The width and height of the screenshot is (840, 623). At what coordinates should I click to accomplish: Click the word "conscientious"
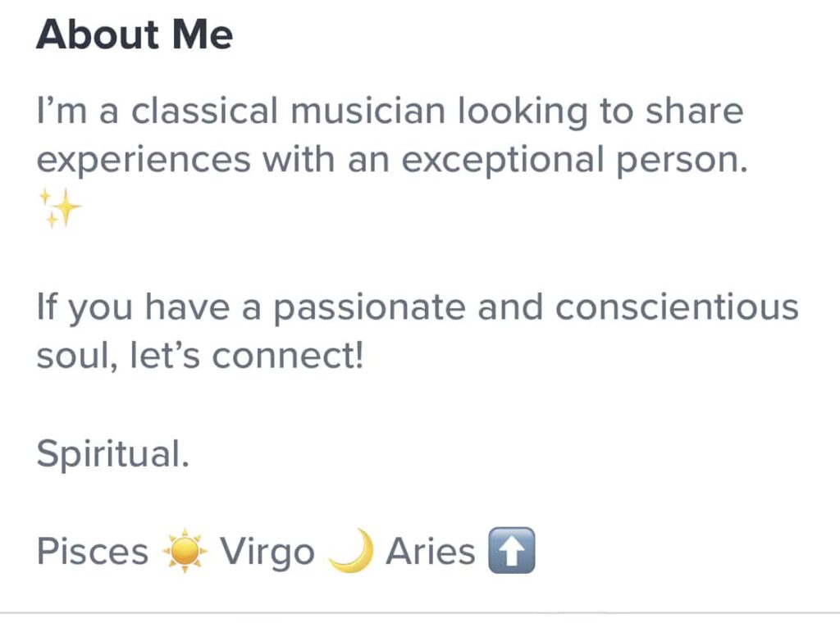tap(676, 308)
